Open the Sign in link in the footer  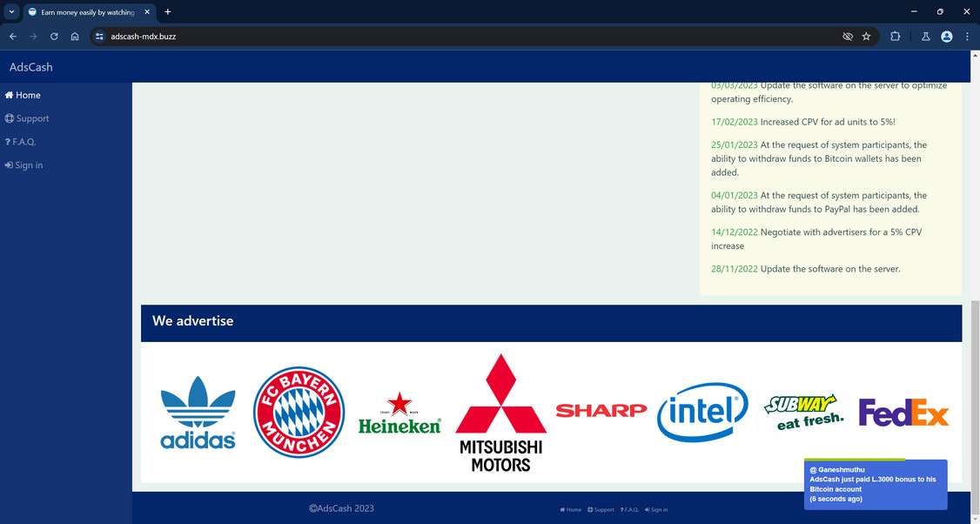tap(656, 509)
